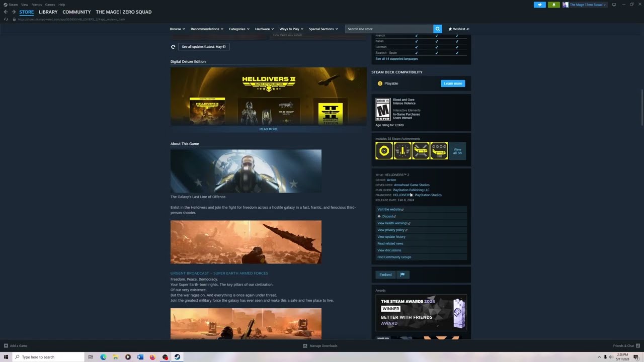Screen dimensions: 644x362
Task: Open the Categories dropdown
Action: coord(239,29)
